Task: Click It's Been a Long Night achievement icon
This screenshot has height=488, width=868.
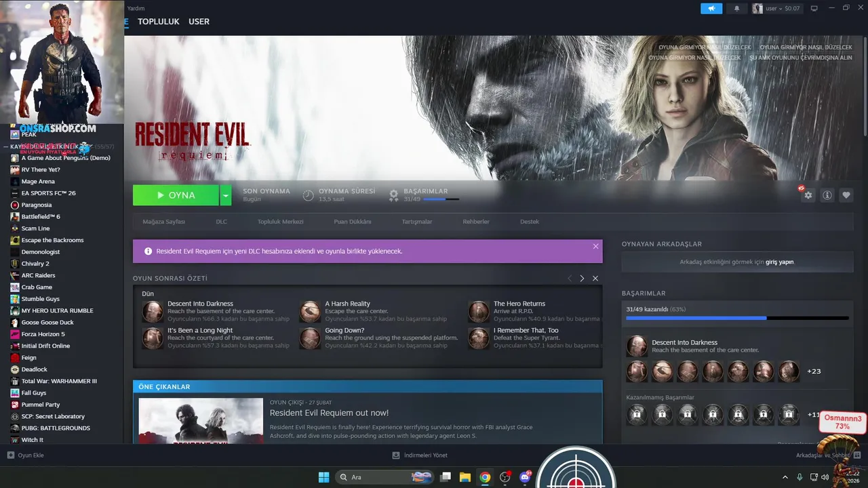Action: [153, 338]
